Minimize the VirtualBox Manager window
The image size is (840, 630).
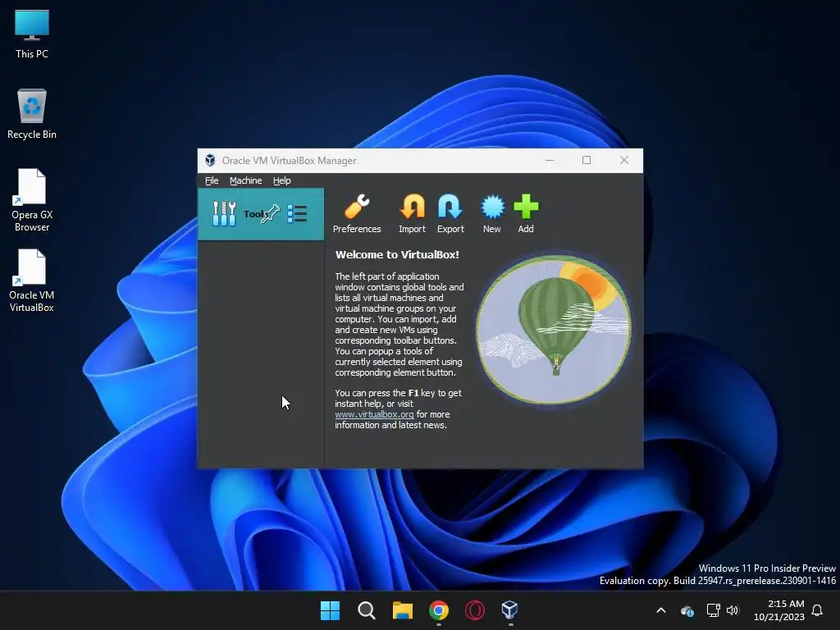[550, 160]
